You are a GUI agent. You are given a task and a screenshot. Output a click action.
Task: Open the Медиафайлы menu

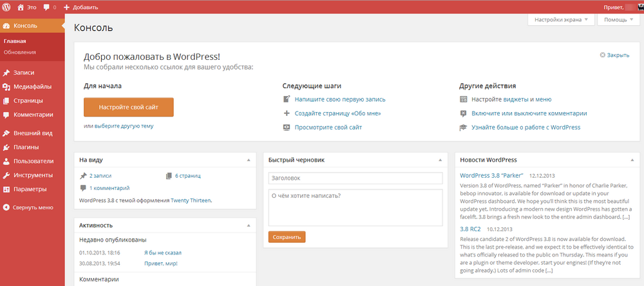(32, 87)
